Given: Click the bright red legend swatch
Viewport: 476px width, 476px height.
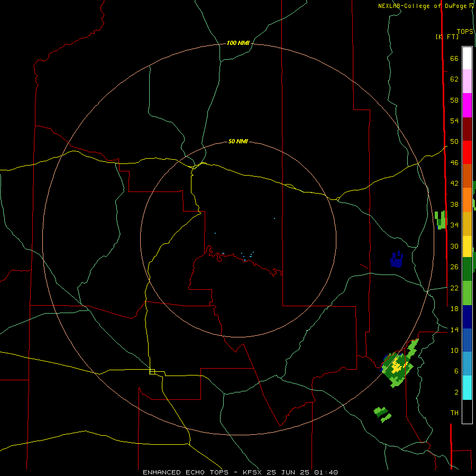Looking at the screenshot, I should pos(467,152).
